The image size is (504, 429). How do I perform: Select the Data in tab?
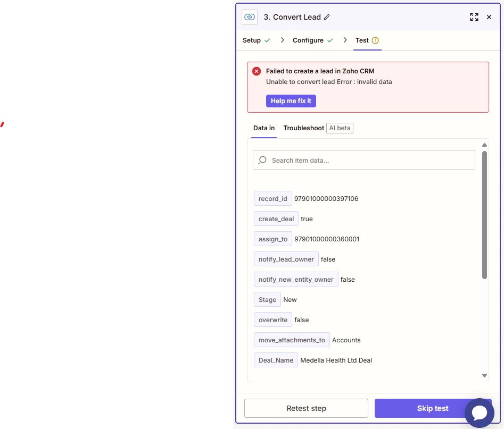(264, 128)
